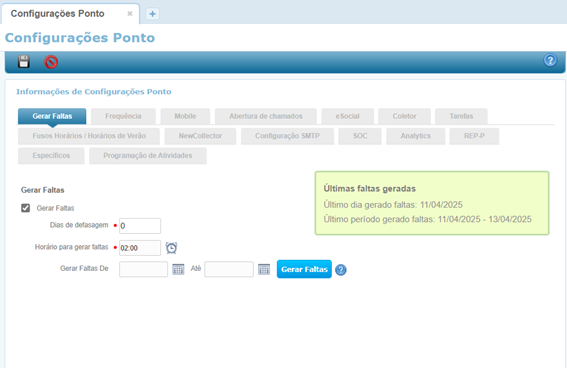The width and height of the screenshot is (567, 368).
Task: Open the SOC tab
Action: click(x=360, y=136)
